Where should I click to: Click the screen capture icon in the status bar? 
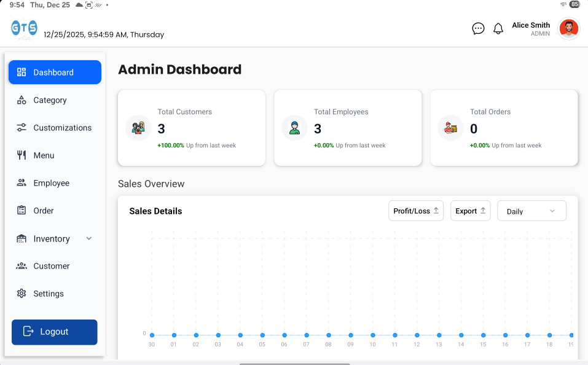[89, 5]
